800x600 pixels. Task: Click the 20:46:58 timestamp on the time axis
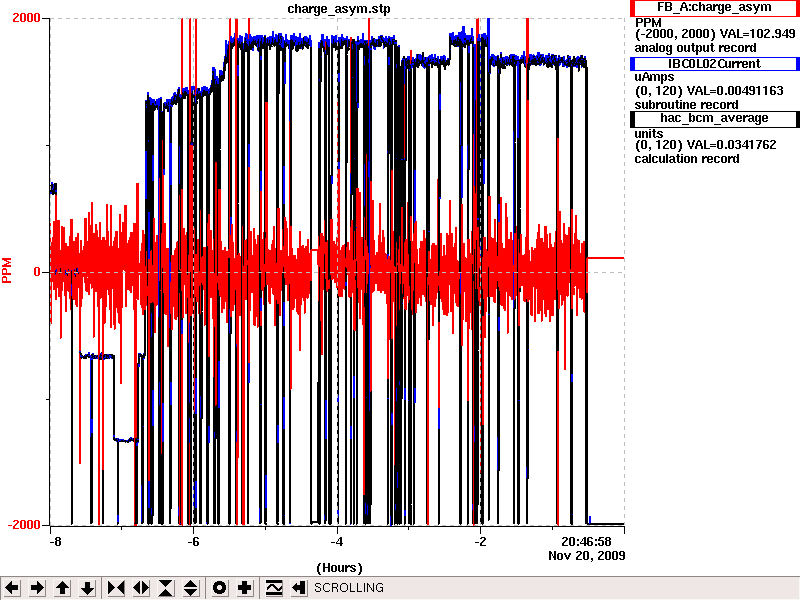coord(586,542)
